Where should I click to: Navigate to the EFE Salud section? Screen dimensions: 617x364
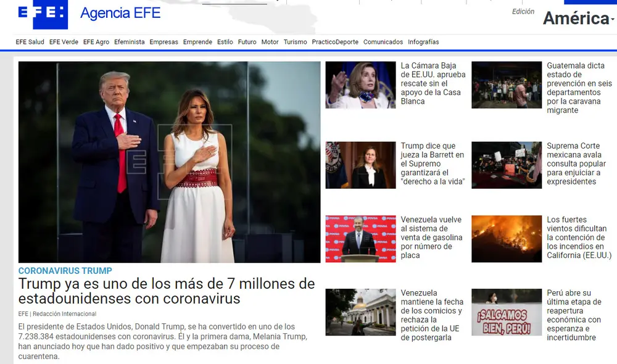pos(30,41)
